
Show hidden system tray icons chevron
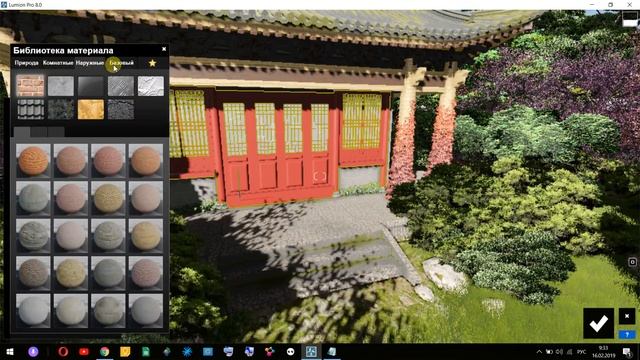pos(539,352)
